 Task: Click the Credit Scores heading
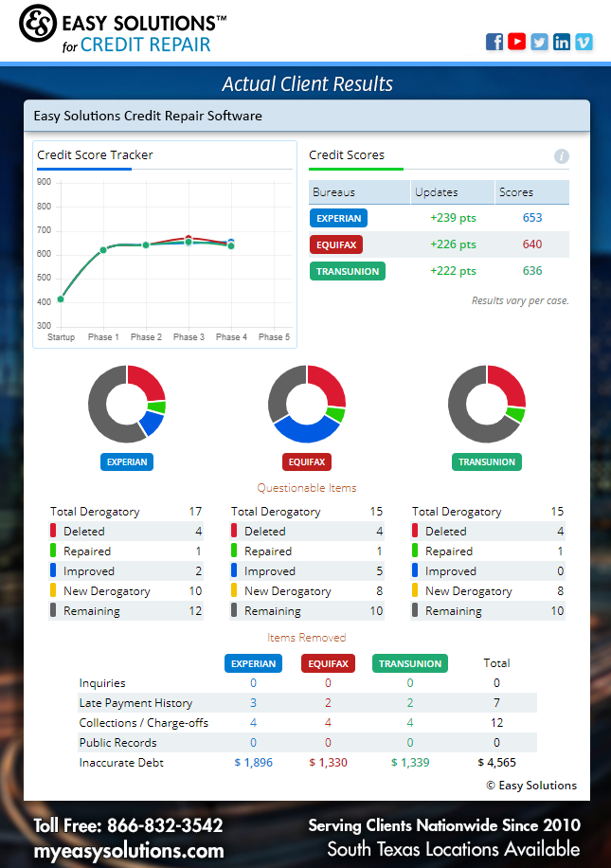point(347,155)
